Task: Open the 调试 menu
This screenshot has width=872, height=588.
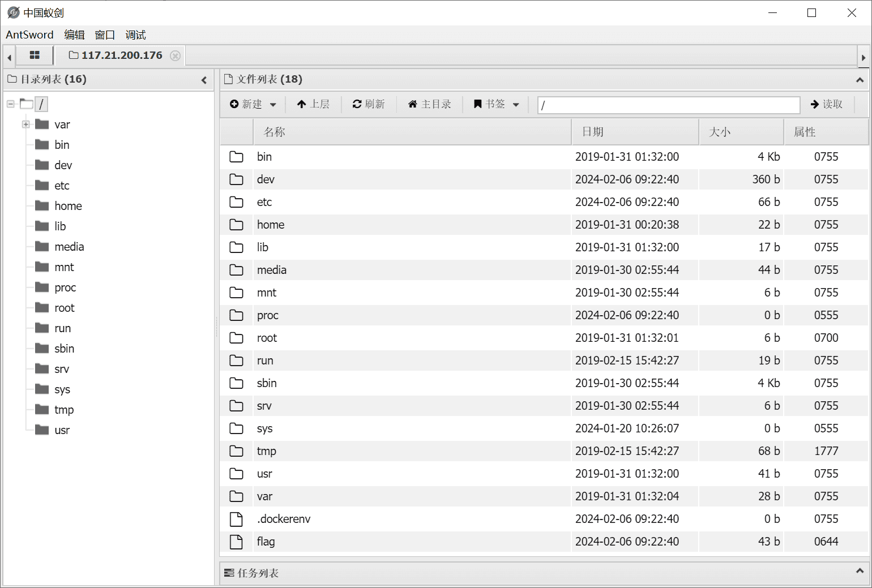Action: (x=135, y=35)
